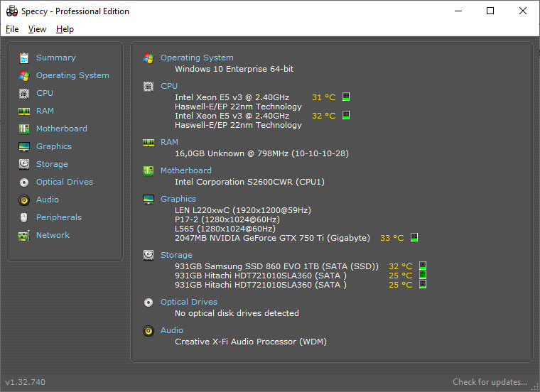Click the 31 °C CPU temperature value
The width and height of the screenshot is (540, 392).
click(x=323, y=97)
